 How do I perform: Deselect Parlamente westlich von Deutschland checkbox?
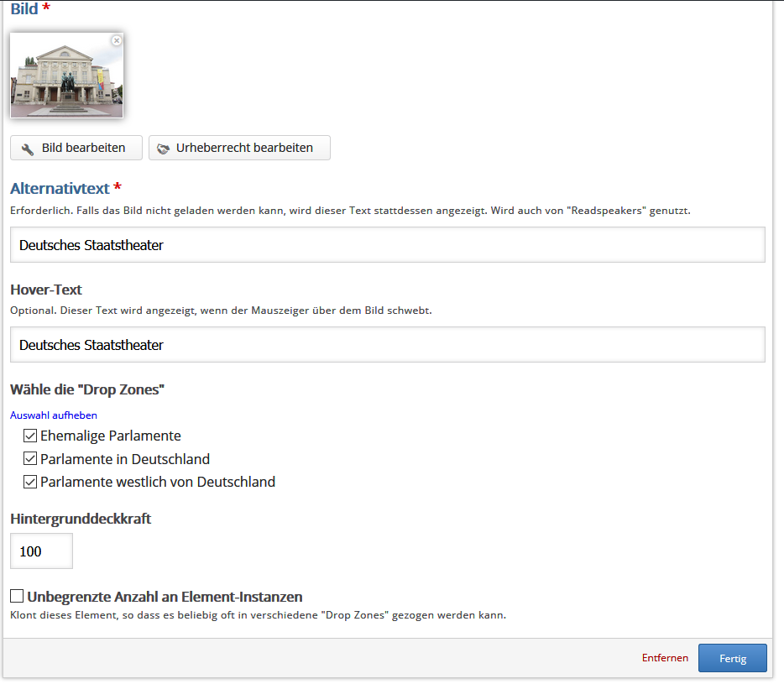pyautogui.click(x=30, y=482)
